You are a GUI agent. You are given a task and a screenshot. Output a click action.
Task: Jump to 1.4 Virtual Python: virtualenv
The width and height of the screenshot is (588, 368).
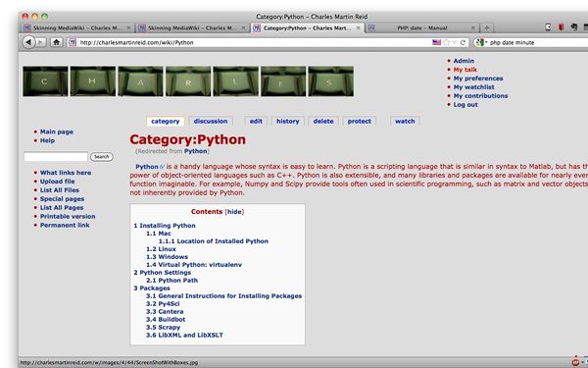pos(194,265)
